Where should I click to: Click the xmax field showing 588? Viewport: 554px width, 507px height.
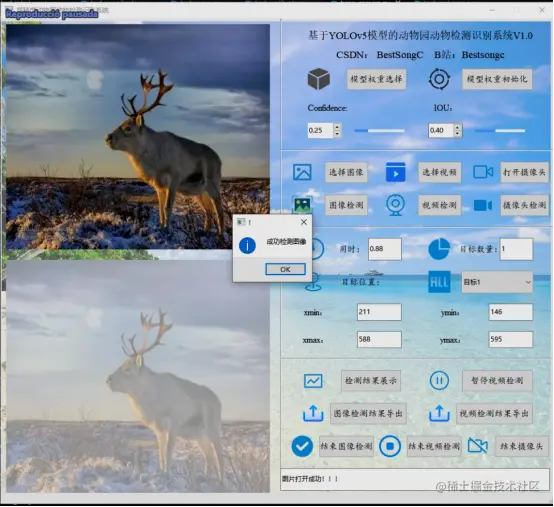(x=379, y=340)
